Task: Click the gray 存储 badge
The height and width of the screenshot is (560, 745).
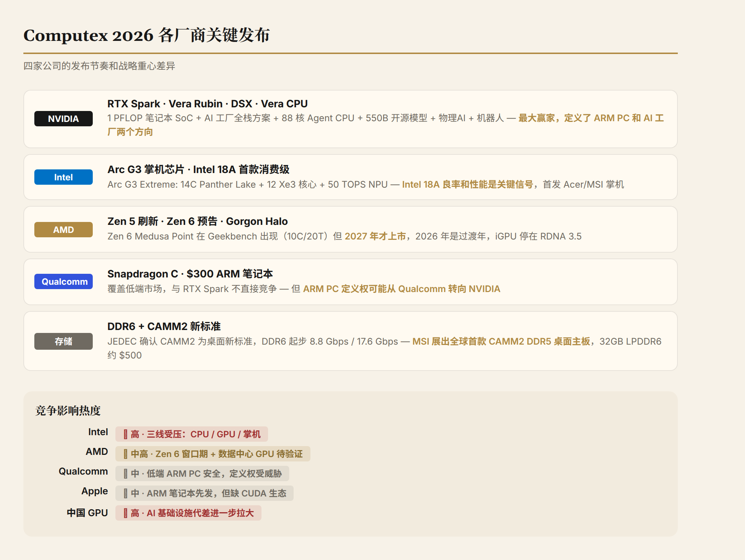Action: [64, 341]
